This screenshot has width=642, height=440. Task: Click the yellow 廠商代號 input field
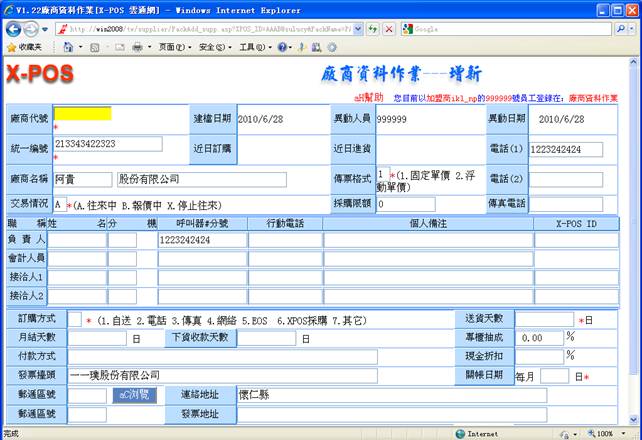pyautogui.click(x=83, y=114)
